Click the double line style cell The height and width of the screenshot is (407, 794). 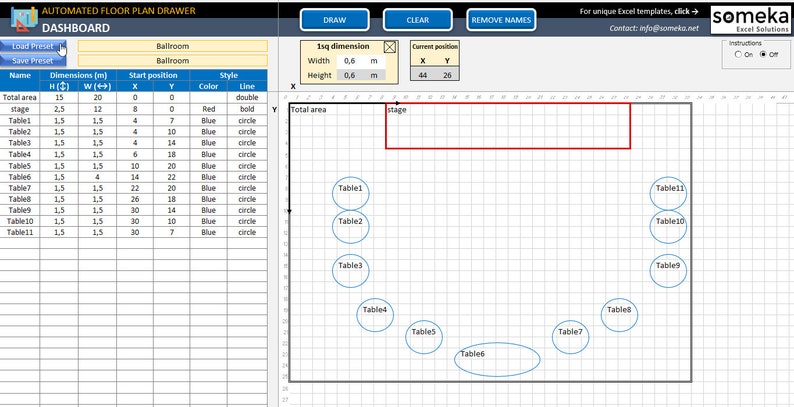[247, 97]
